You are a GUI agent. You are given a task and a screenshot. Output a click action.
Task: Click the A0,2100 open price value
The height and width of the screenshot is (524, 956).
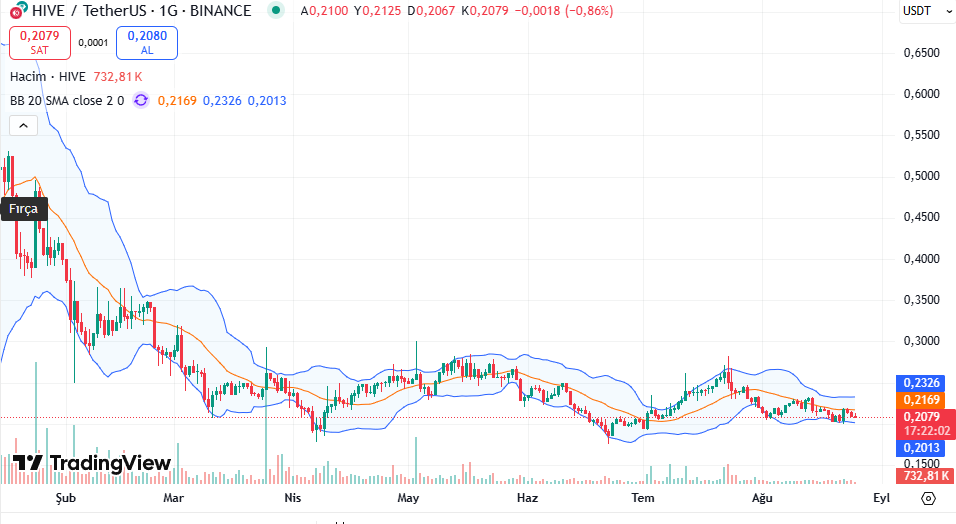coord(324,11)
